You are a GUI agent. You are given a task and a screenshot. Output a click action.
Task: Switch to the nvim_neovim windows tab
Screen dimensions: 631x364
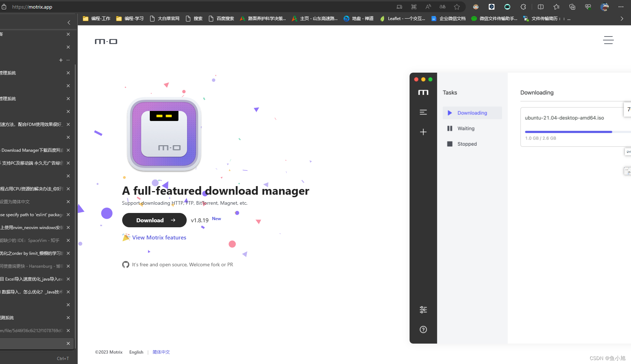[x=32, y=228]
